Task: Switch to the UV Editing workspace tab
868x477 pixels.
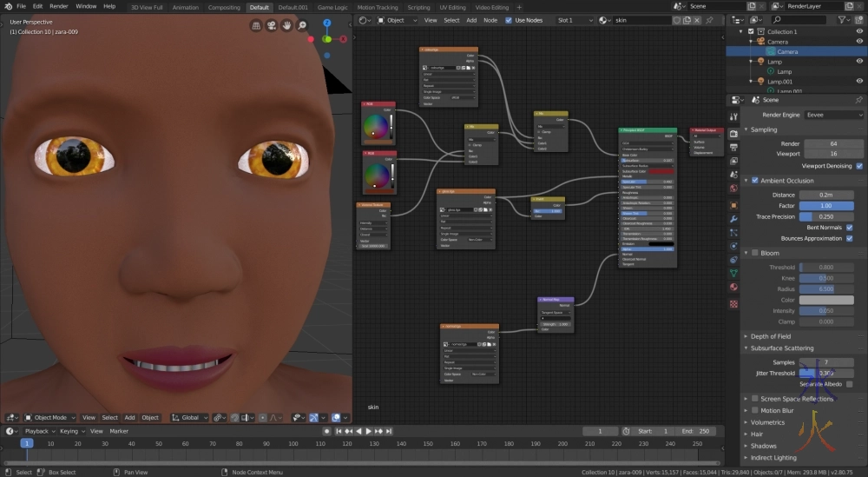Action: click(x=453, y=7)
